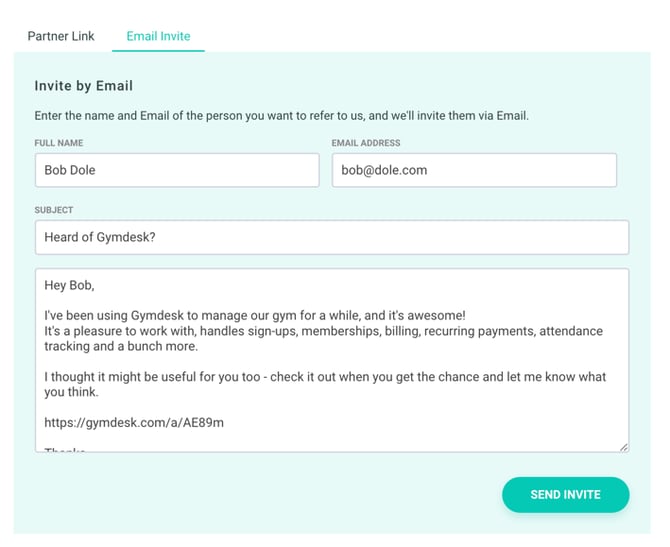This screenshot has width=670, height=547.
Task: Focus the Email Address input field
Action: [x=473, y=170]
